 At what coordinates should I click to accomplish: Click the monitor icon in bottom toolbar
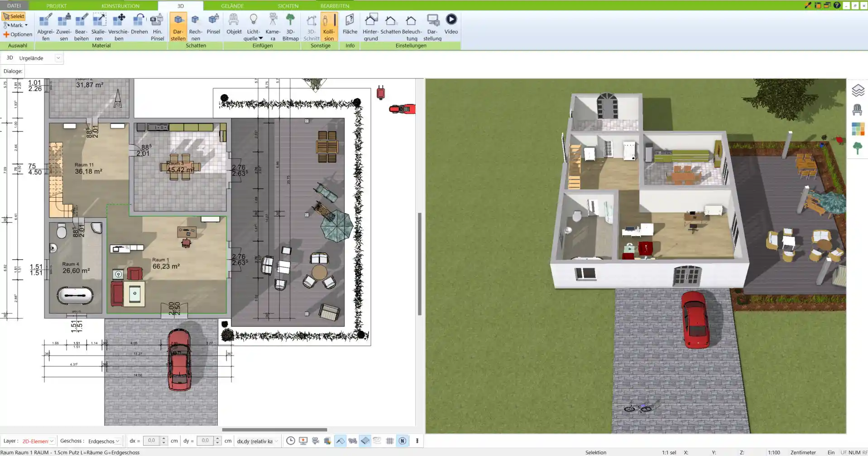pos(303,441)
